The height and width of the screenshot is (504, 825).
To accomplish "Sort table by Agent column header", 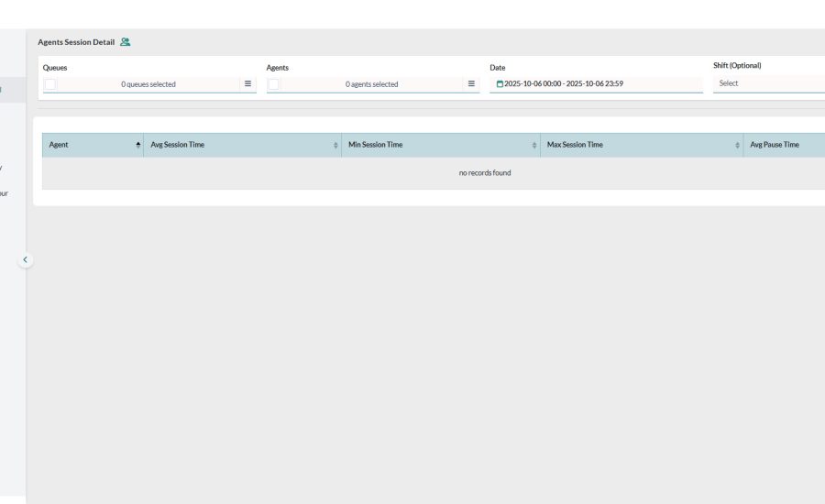I will pos(59,145).
